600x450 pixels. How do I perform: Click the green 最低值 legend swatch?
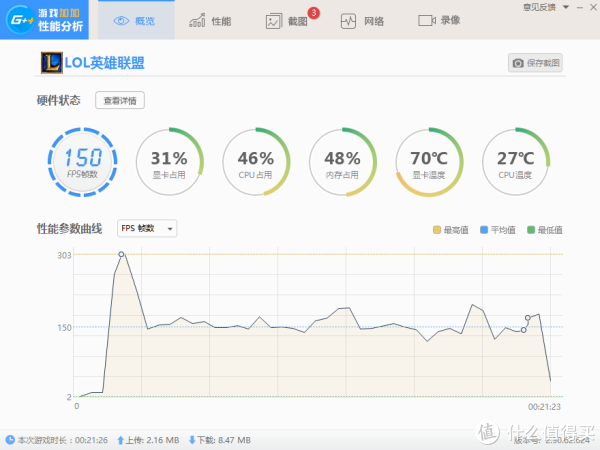531,230
